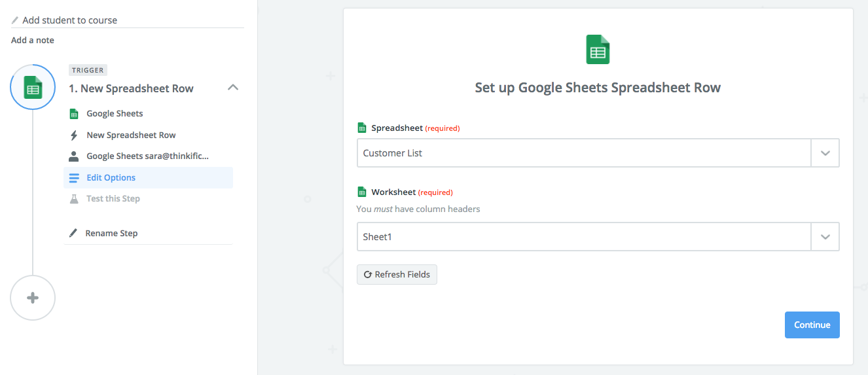
Task: Click the Edit Options list icon
Action: click(x=74, y=177)
